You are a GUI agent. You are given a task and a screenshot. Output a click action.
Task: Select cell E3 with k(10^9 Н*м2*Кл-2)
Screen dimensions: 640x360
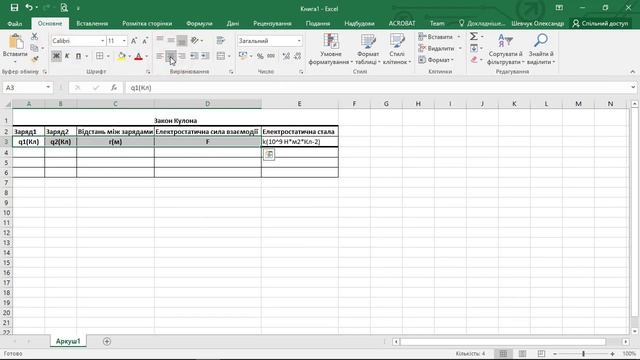pos(300,142)
